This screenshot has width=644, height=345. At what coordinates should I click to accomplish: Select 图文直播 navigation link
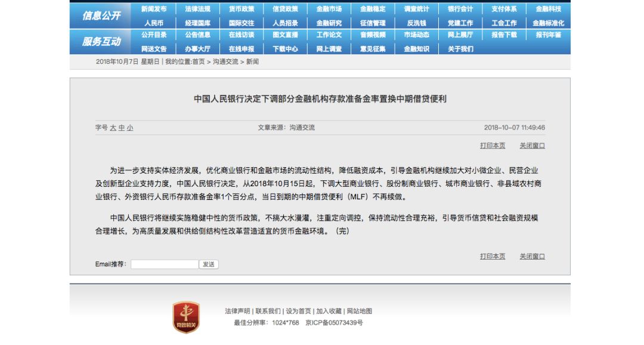click(x=285, y=35)
